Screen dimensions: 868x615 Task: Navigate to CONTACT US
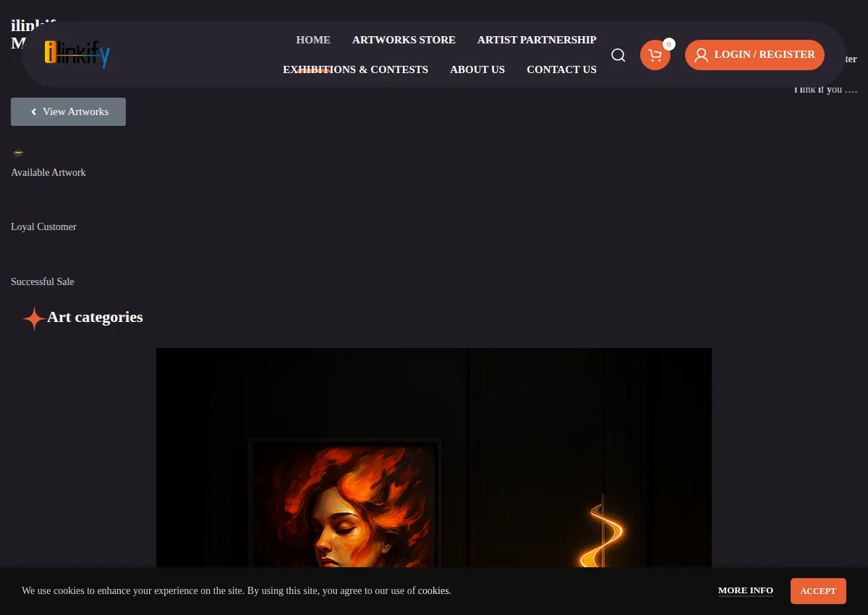point(561,69)
